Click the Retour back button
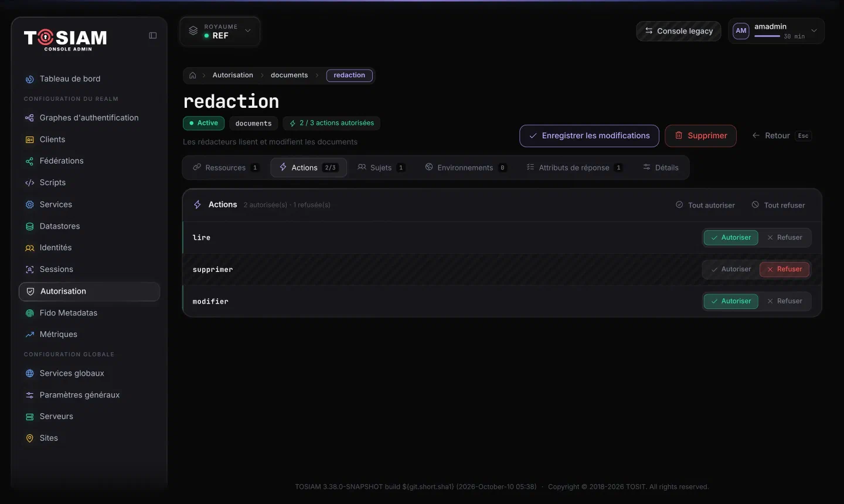The height and width of the screenshot is (504, 844). click(781, 136)
